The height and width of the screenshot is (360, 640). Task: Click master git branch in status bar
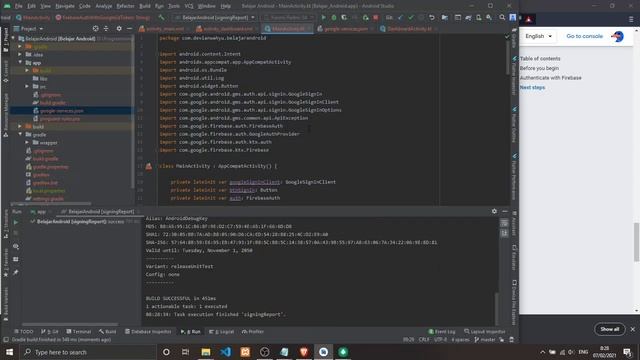[x=485, y=340]
